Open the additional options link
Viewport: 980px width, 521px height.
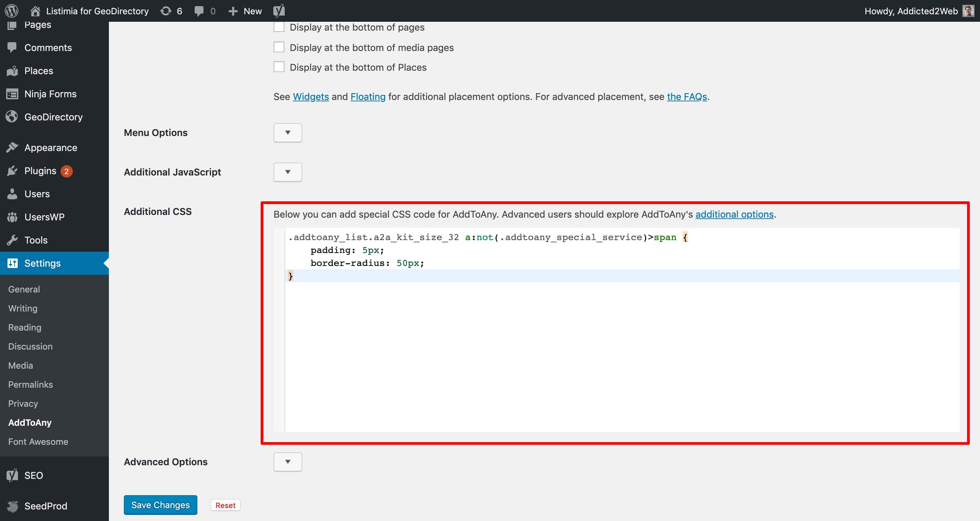[735, 215]
